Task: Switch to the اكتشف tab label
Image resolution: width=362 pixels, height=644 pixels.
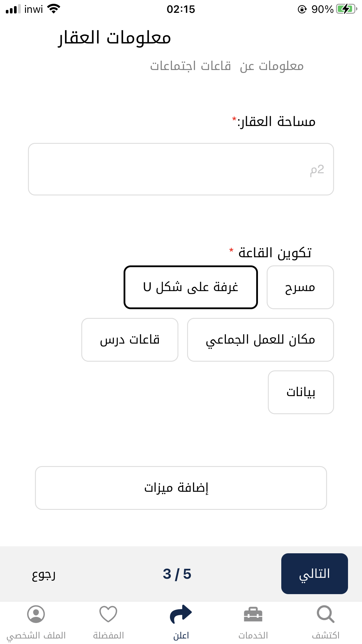Action: click(326, 636)
